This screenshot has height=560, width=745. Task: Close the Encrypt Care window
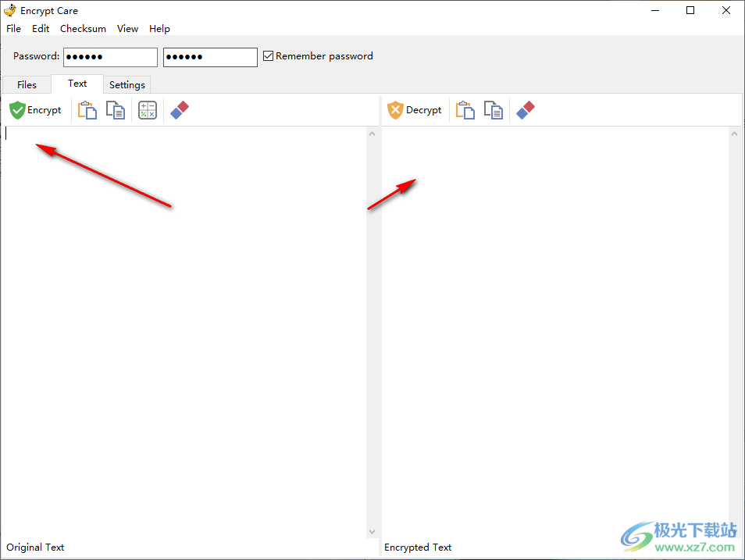[726, 10]
